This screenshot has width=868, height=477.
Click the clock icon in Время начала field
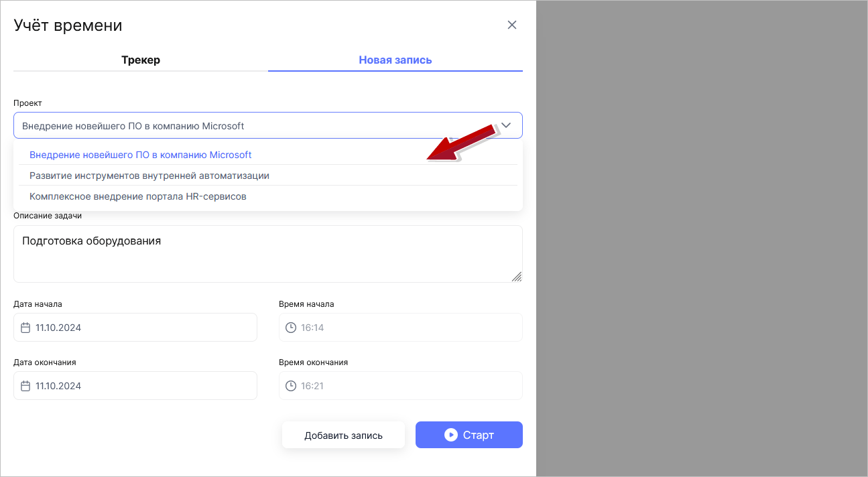(290, 327)
